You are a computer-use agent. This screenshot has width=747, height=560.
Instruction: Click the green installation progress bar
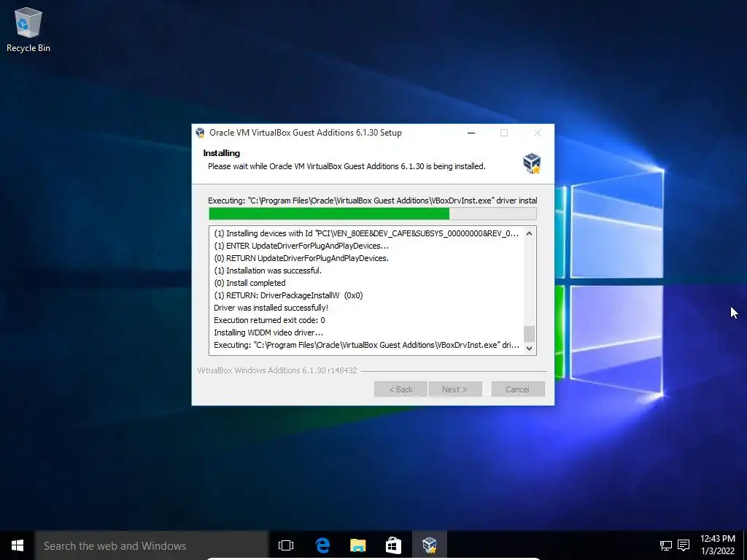click(373, 214)
